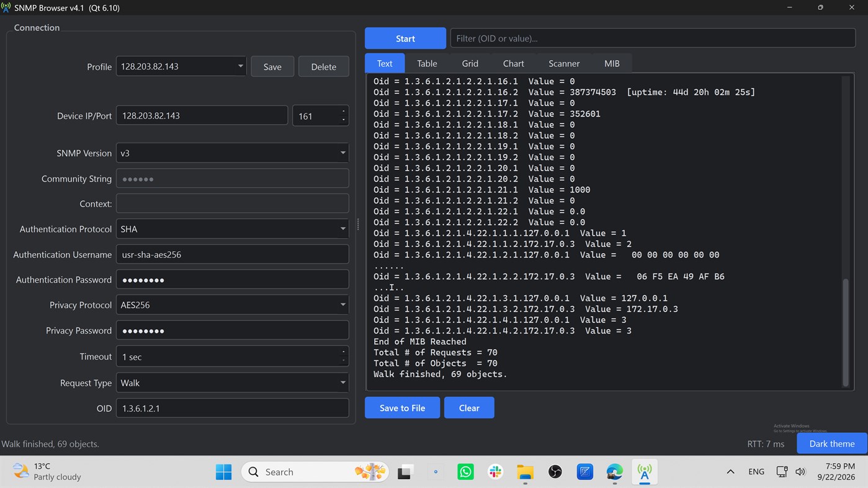Open the taskbar Search box
This screenshot has width=868, height=488.
[315, 472]
